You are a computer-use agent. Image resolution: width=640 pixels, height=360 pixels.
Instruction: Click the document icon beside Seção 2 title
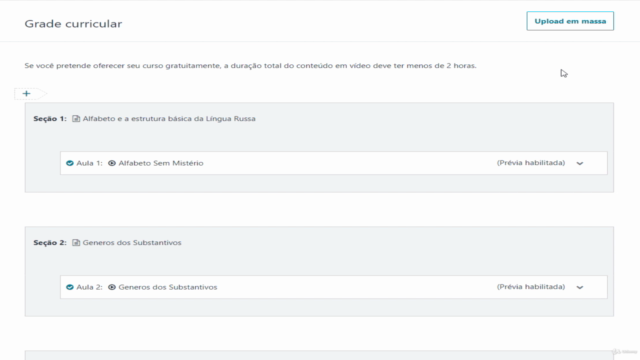(76, 243)
